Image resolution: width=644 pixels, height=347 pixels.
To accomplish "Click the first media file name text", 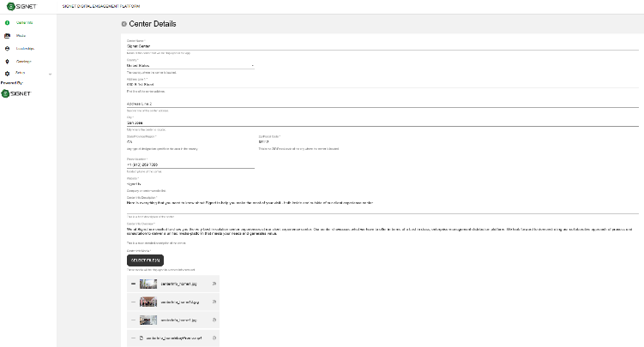I will click(178, 284).
